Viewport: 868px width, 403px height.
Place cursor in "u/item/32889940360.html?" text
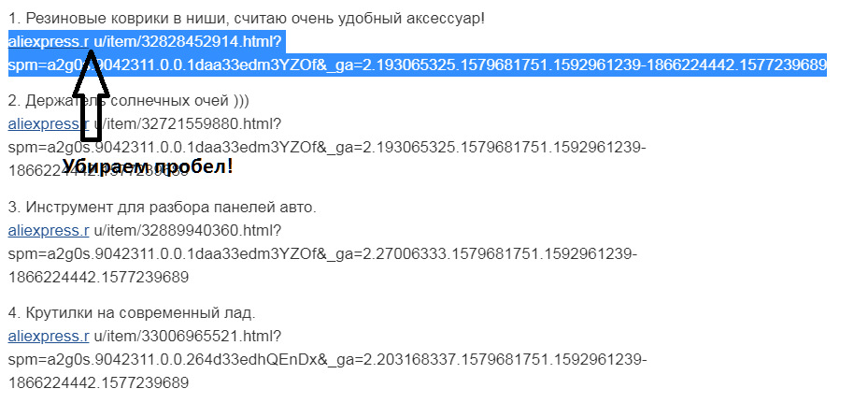188,229
